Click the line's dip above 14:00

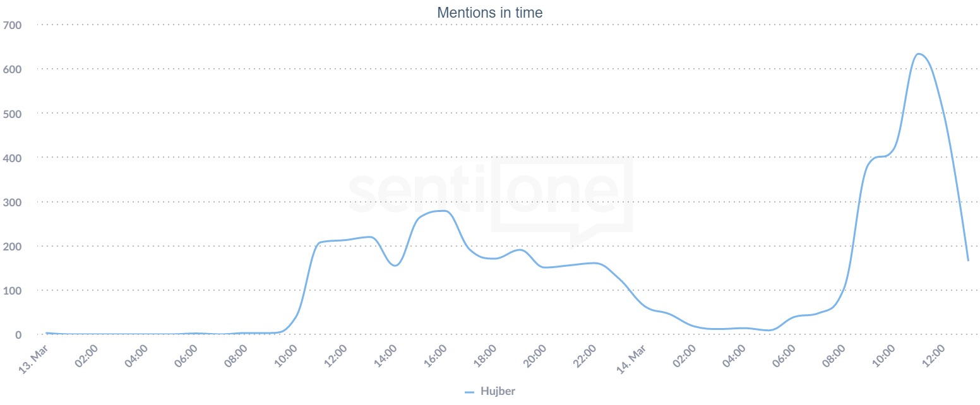click(395, 266)
